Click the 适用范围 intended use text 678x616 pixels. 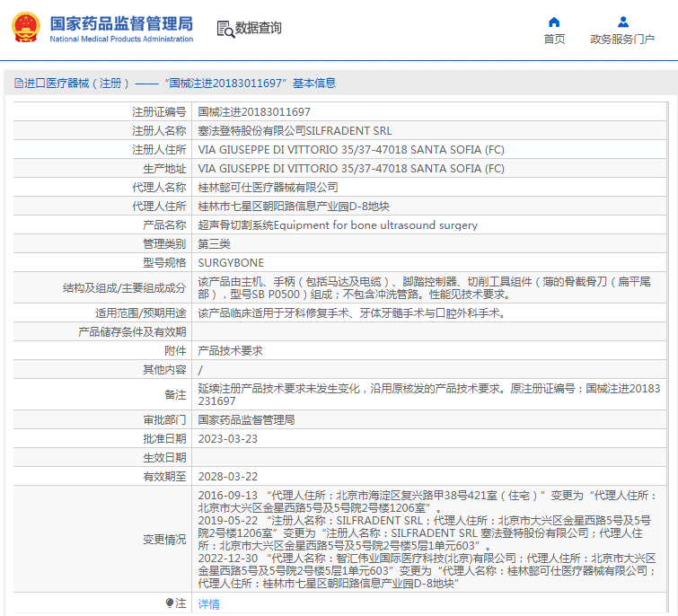pyautogui.click(x=352, y=313)
